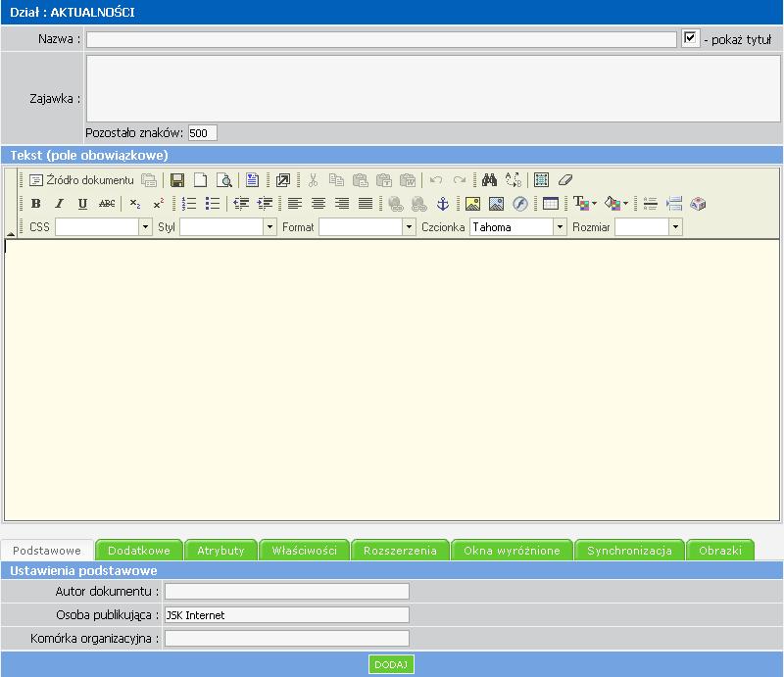Image resolution: width=784 pixels, height=677 pixels.
Task: Align text right
Action: 342,204
